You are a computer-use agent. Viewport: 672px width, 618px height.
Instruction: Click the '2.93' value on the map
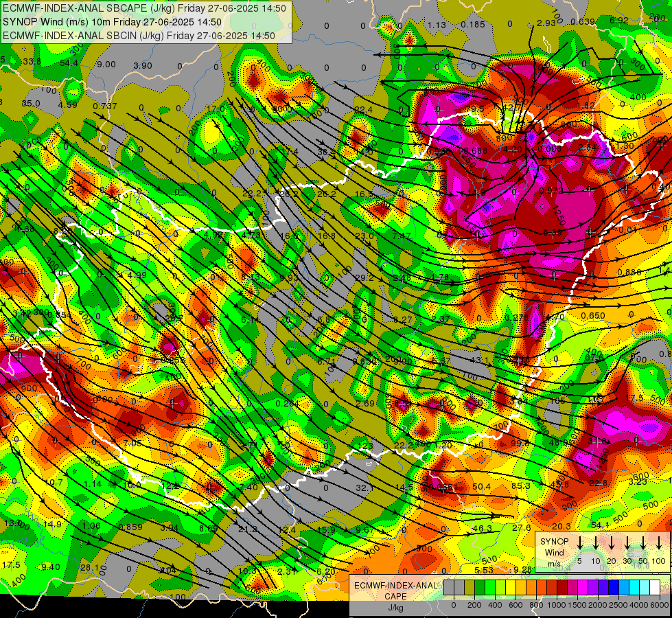[x=546, y=23]
